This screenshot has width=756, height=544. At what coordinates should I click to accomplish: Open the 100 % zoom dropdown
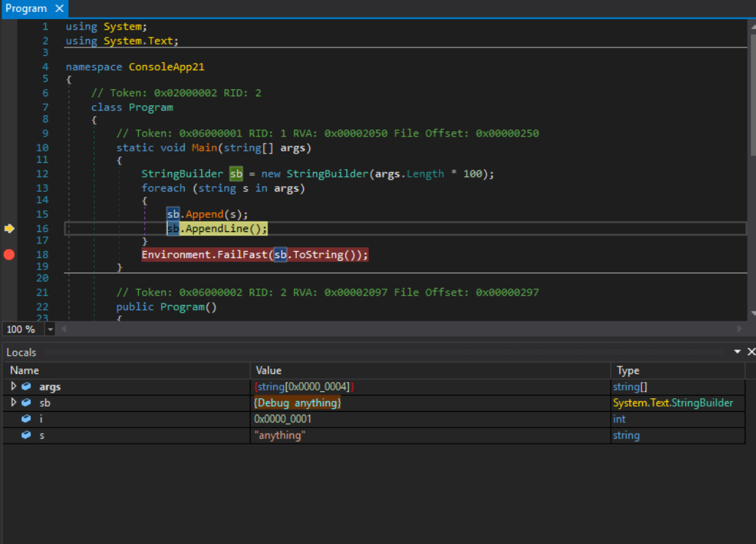click(x=50, y=329)
